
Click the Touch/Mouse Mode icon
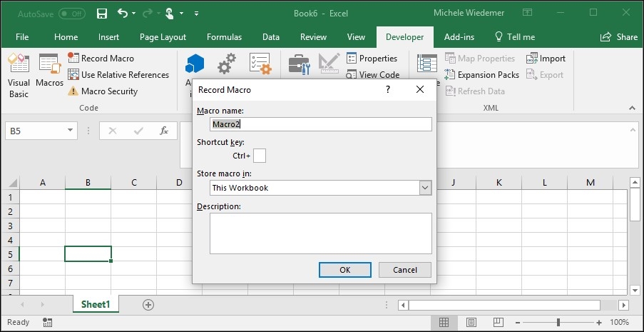pyautogui.click(x=170, y=14)
